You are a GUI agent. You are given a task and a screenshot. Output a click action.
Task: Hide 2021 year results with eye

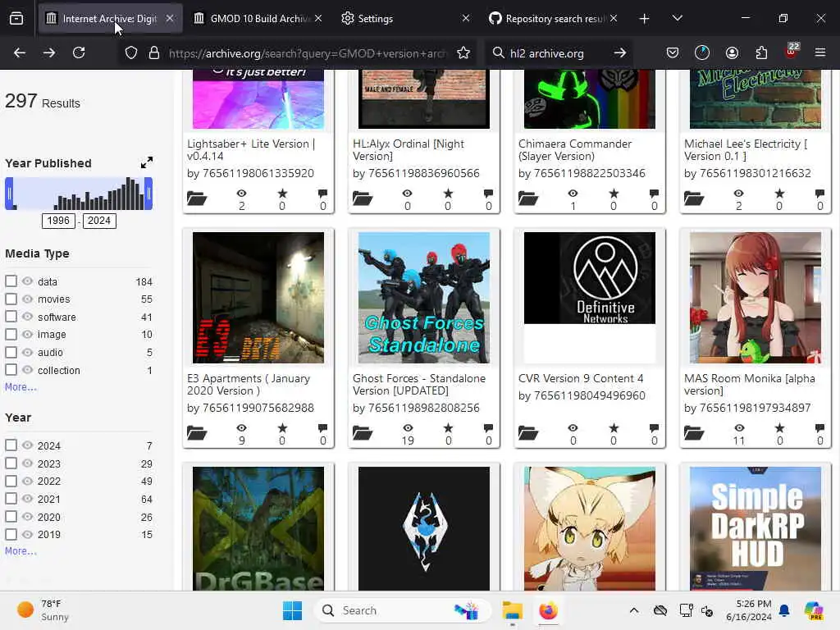coord(27,498)
